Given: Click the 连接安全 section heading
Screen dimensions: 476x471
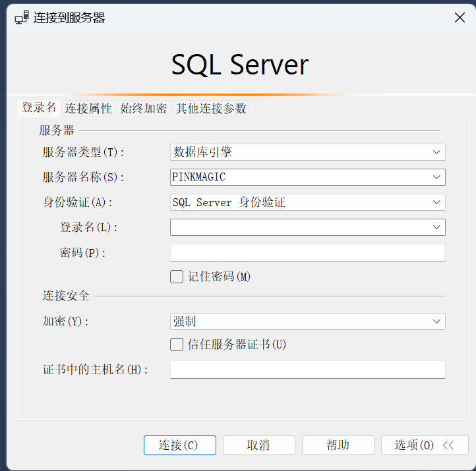Looking at the screenshot, I should (66, 296).
